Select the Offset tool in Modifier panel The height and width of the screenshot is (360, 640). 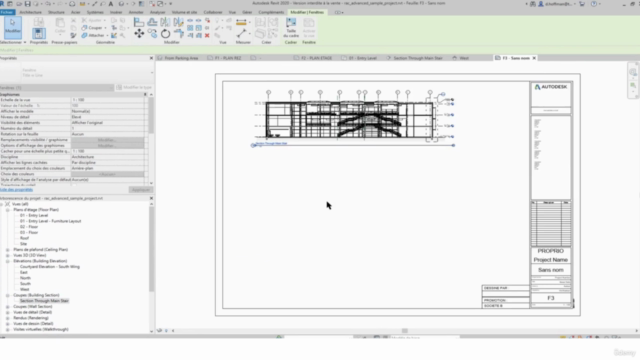pyautogui.click(x=152, y=22)
